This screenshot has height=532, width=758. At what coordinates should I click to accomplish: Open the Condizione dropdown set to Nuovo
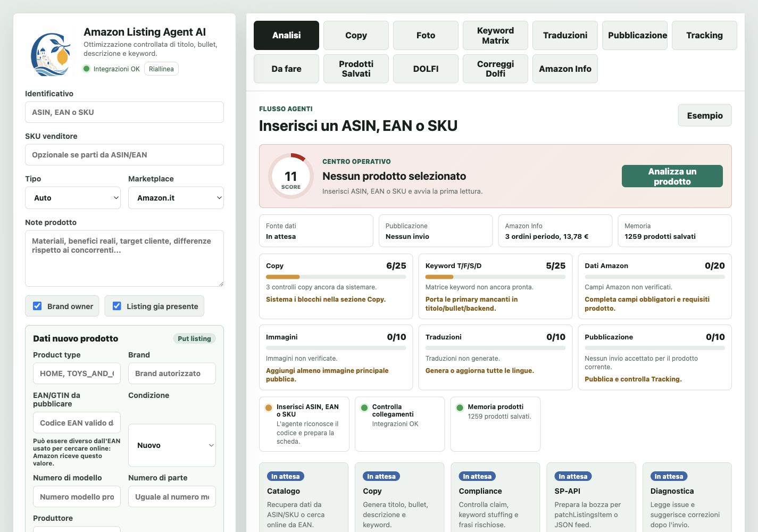pos(172,445)
